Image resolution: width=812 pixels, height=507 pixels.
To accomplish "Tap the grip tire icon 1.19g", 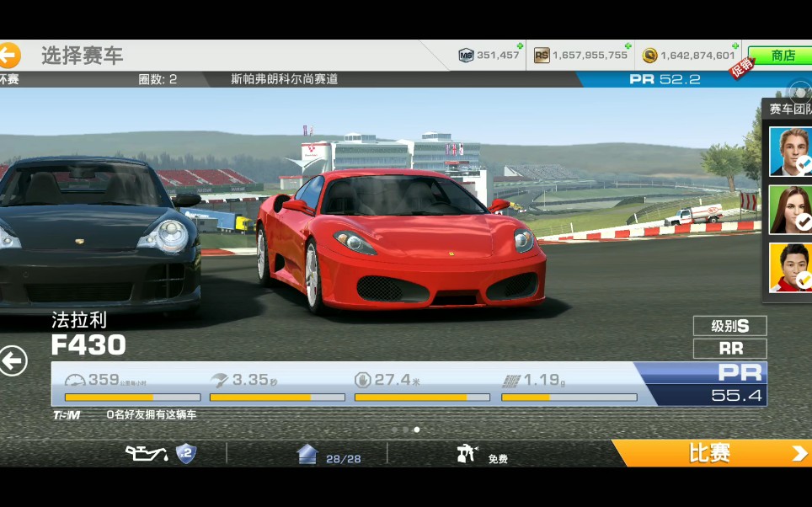I will pyautogui.click(x=511, y=382).
